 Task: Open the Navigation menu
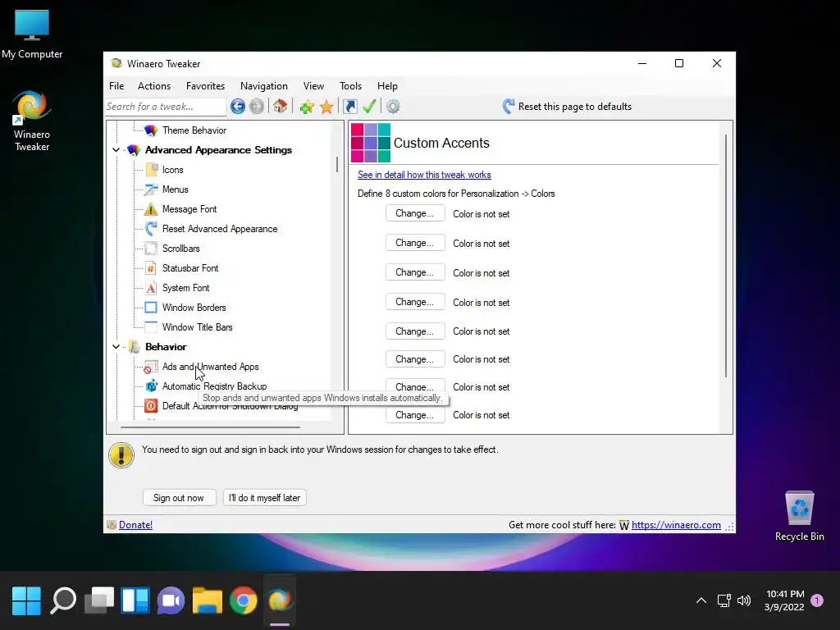pyautogui.click(x=264, y=86)
